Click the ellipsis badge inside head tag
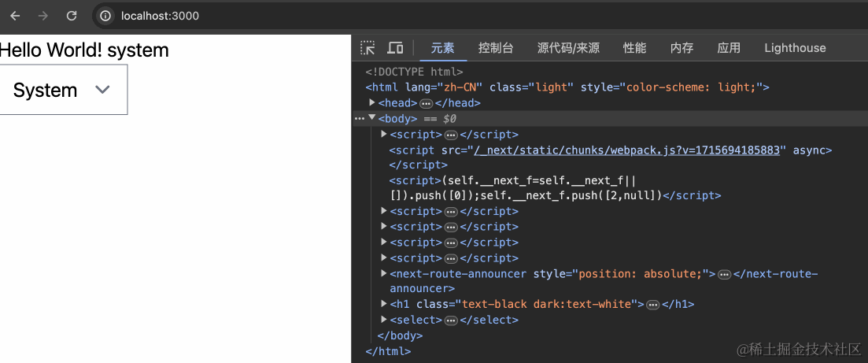Image resolution: width=868 pixels, height=363 pixels. click(x=426, y=103)
